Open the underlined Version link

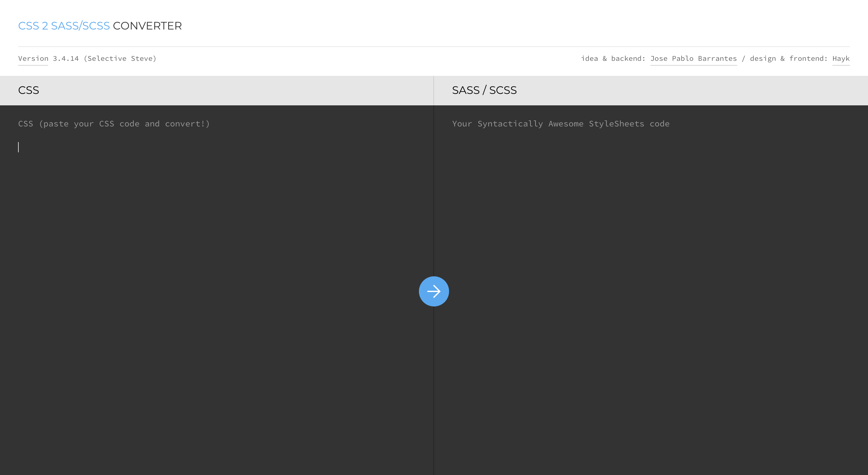coord(33,59)
